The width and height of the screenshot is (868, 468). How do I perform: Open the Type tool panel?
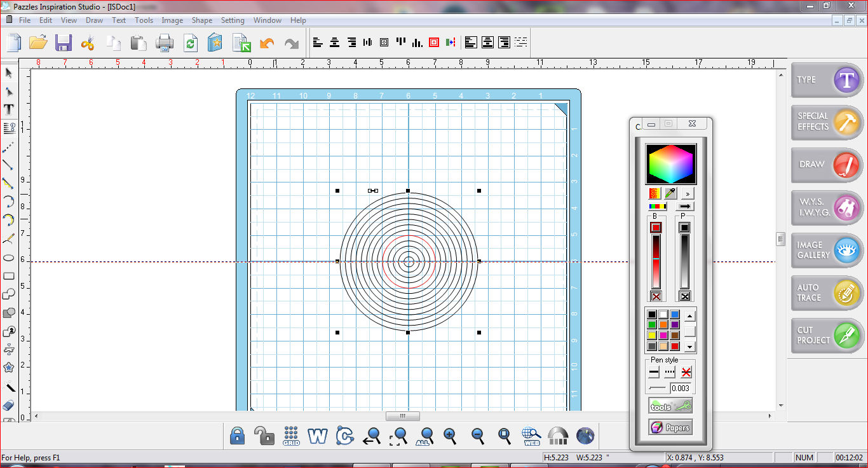pyautogui.click(x=825, y=79)
